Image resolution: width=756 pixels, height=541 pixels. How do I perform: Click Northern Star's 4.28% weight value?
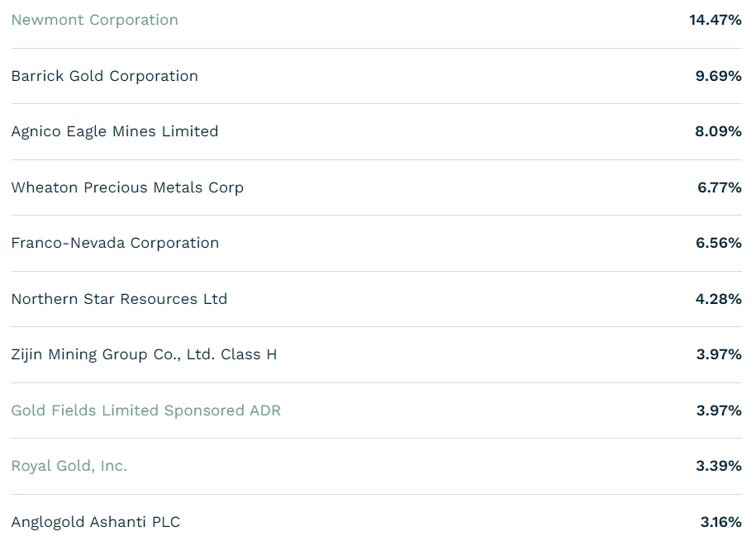(x=718, y=298)
